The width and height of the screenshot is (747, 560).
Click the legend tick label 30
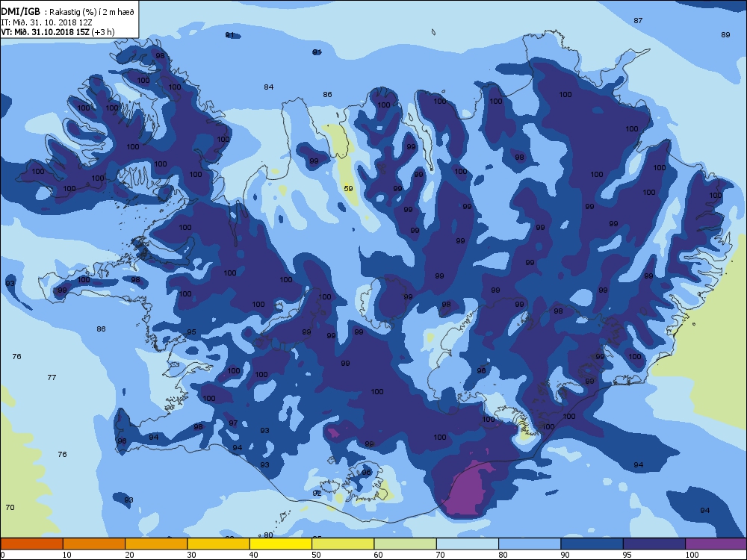[x=191, y=555]
